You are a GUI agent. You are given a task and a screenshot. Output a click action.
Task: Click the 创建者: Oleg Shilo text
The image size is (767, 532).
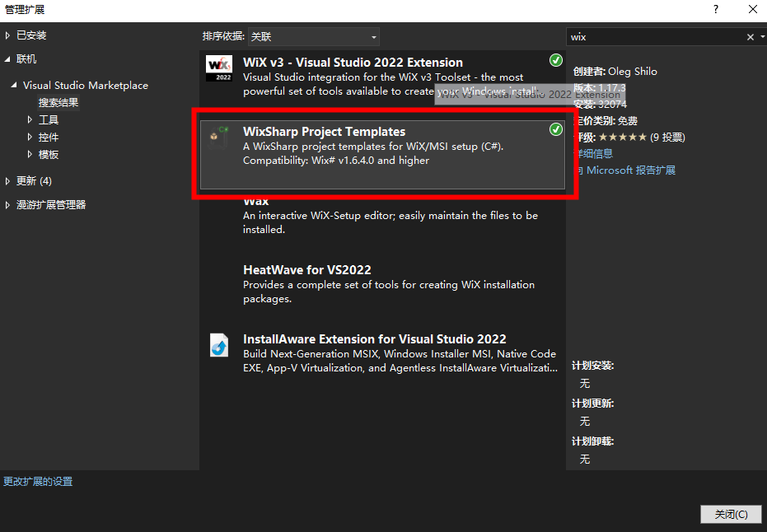click(x=615, y=72)
